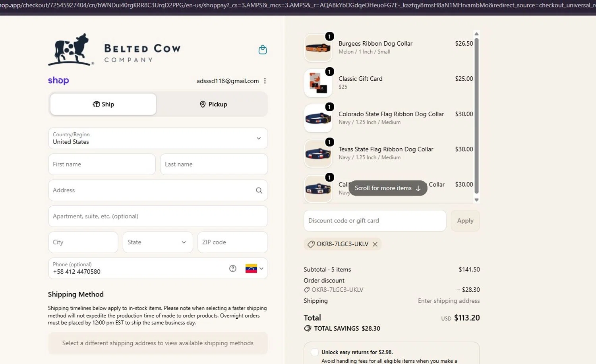Switch to the Pickup tab
The width and height of the screenshot is (596, 364).
coord(213,104)
